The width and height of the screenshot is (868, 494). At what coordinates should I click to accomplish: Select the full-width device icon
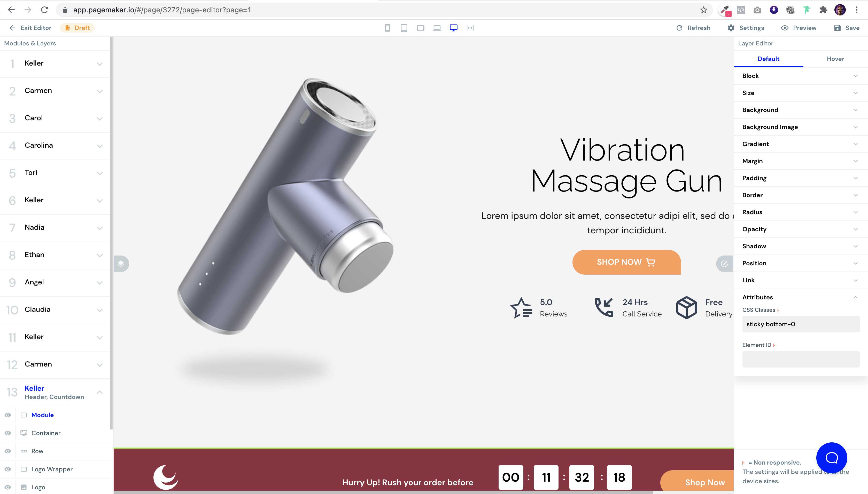point(470,28)
